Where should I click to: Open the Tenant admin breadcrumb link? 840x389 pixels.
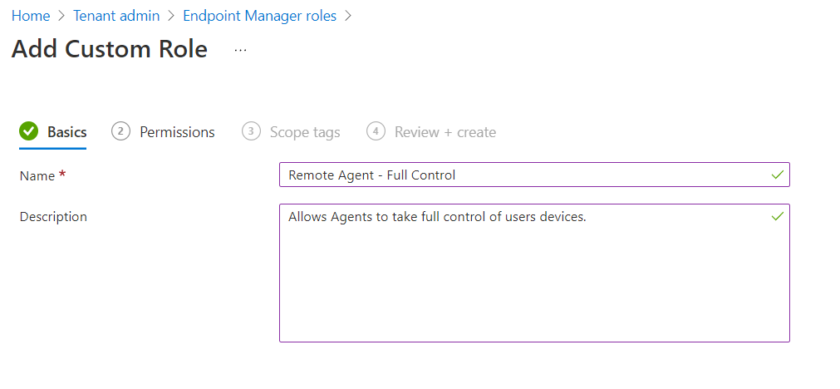[116, 16]
